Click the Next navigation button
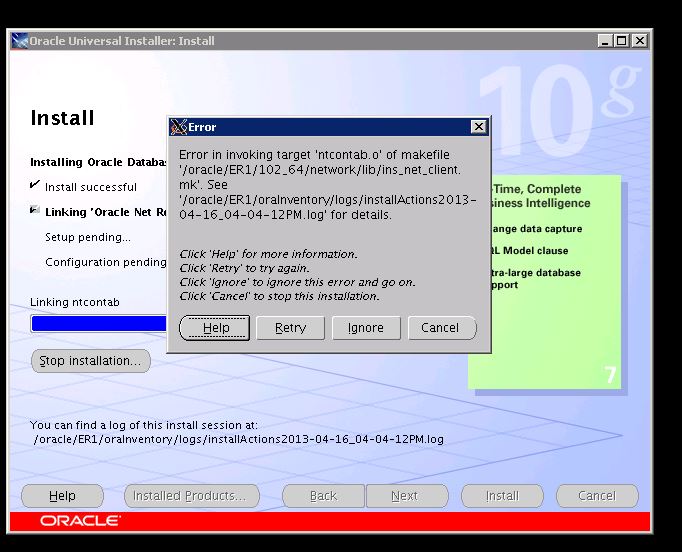This screenshot has width=682, height=552. (407, 495)
